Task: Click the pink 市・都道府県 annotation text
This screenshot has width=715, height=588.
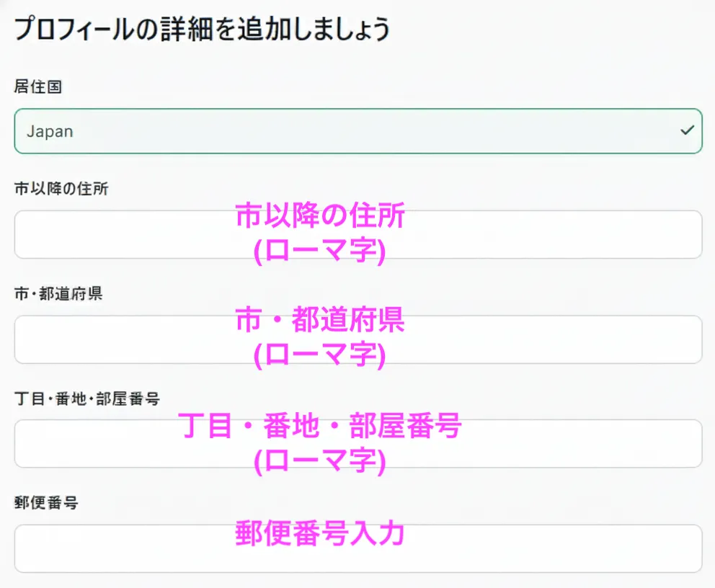Action: (x=320, y=322)
